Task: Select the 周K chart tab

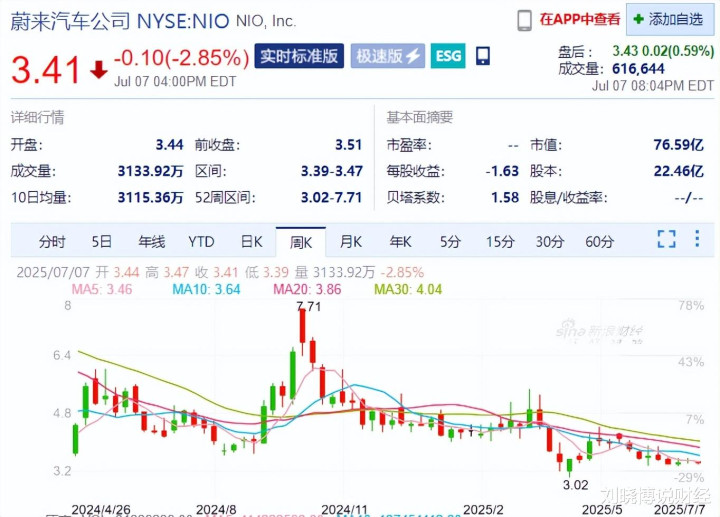Action: point(301,242)
